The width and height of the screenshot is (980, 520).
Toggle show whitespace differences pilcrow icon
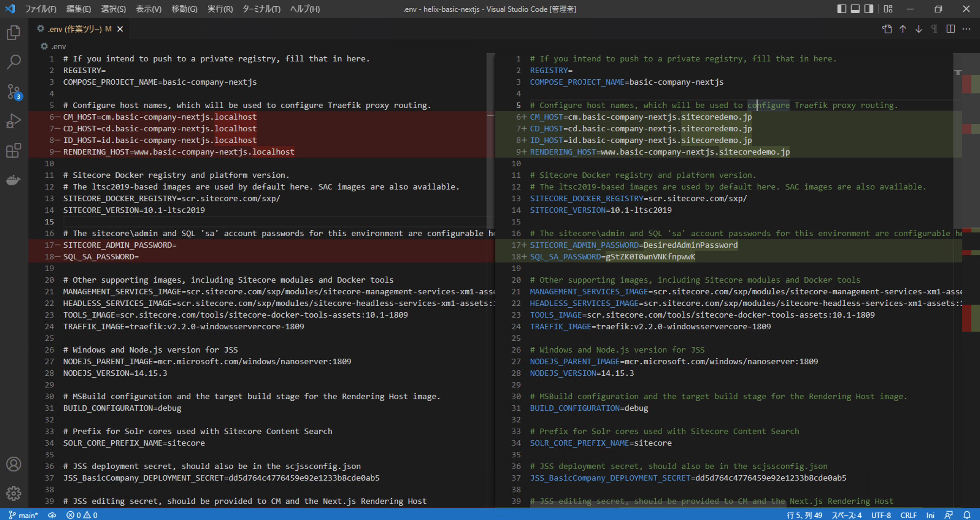[934, 29]
